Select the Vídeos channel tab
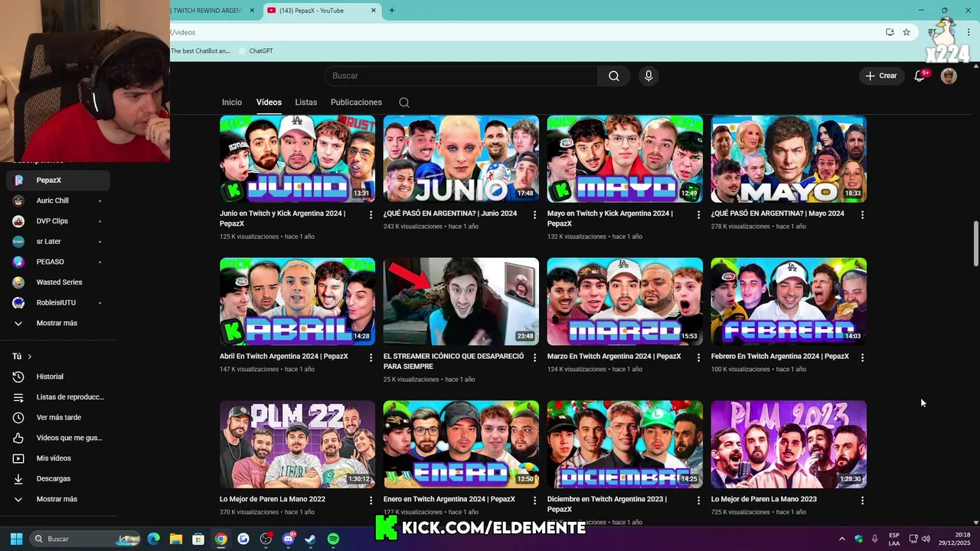This screenshot has width=980, height=551. tap(269, 103)
